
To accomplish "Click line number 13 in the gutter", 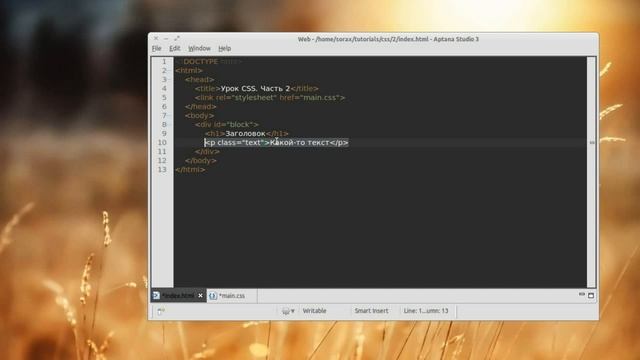I will (x=162, y=169).
